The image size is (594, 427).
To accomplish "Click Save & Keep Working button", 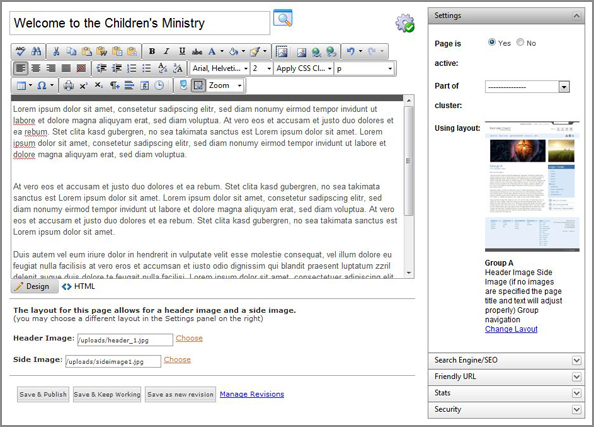I will click(x=107, y=394).
